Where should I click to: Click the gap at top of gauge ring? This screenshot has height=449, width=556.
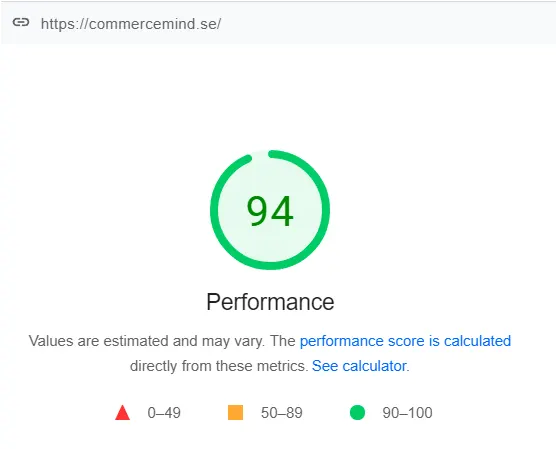click(x=260, y=154)
